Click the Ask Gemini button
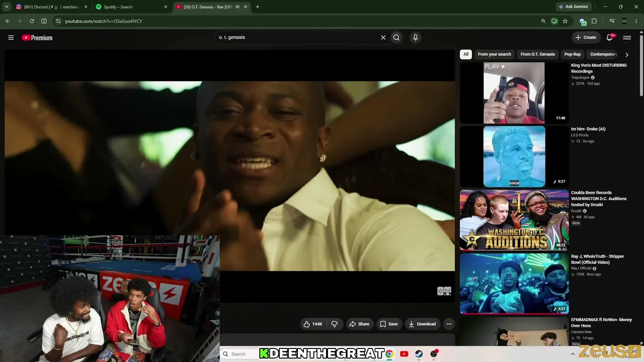Viewport: 644px width, 362px height. tap(573, 7)
